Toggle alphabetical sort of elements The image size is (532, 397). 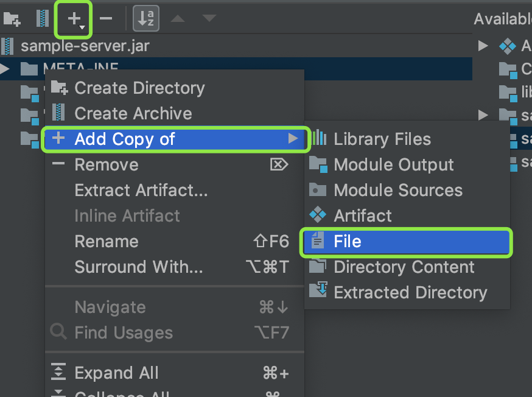click(146, 19)
